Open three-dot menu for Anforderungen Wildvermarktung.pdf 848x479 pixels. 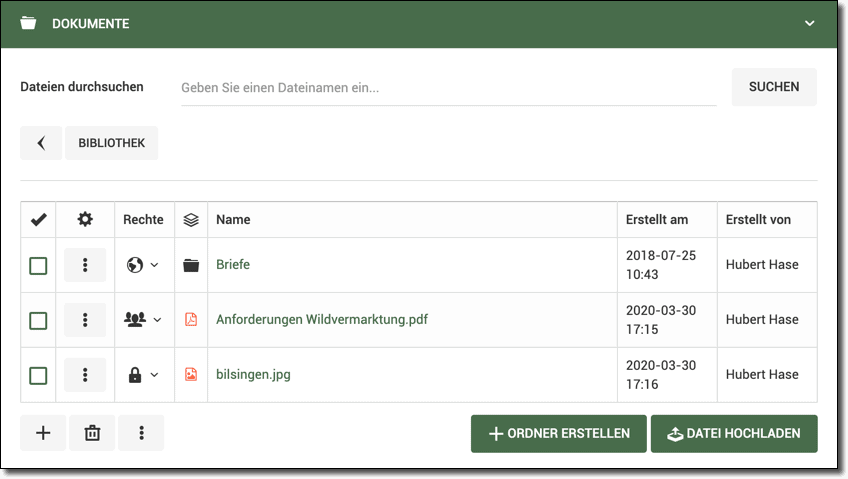pos(85,320)
